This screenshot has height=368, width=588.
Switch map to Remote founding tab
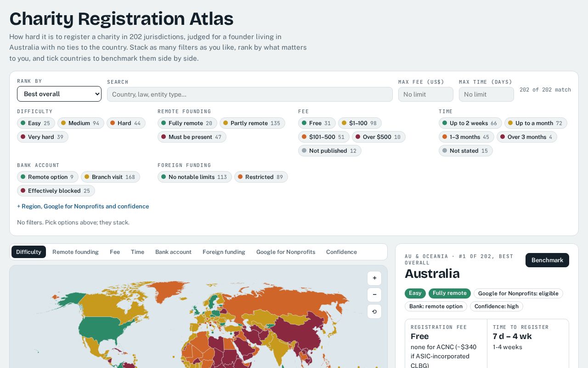pos(75,252)
